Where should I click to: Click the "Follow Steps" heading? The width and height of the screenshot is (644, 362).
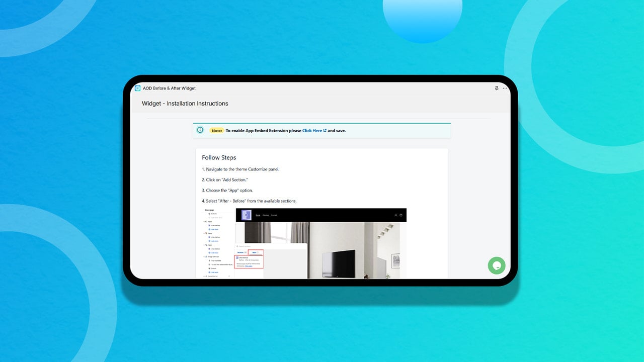pyautogui.click(x=219, y=157)
